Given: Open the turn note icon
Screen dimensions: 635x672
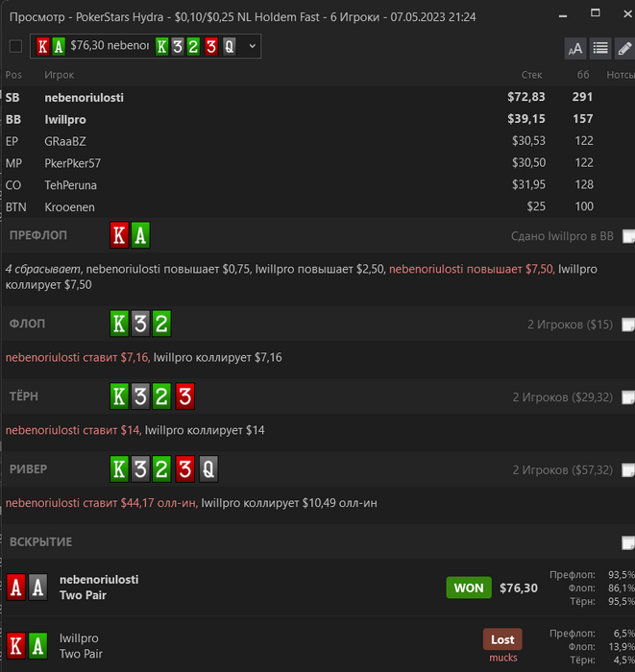Looking at the screenshot, I should (x=628, y=397).
